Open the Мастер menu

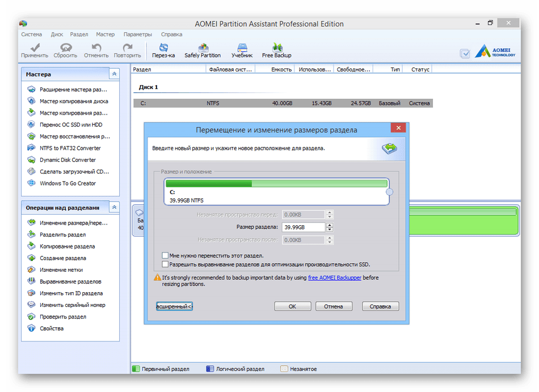pos(105,35)
